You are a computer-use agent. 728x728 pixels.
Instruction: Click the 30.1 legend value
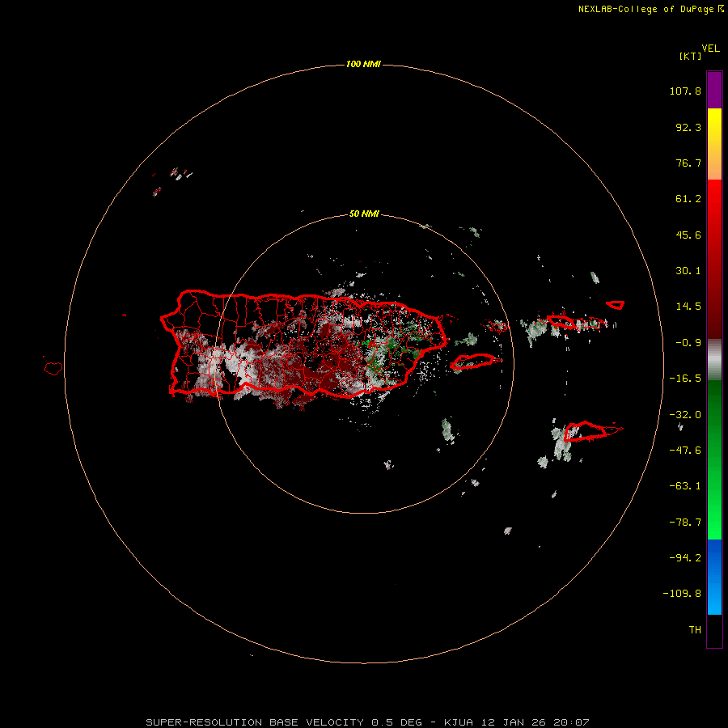click(x=688, y=271)
